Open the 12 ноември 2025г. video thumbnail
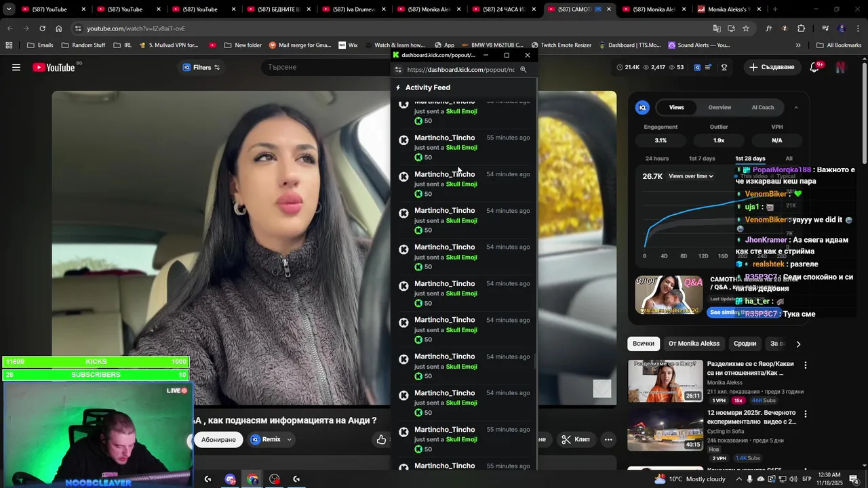 tap(665, 430)
